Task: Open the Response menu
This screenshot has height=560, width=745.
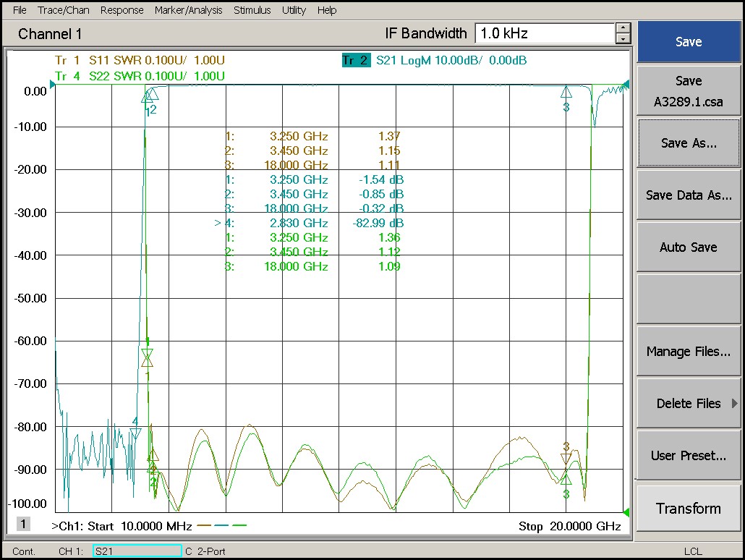Action: [122, 10]
